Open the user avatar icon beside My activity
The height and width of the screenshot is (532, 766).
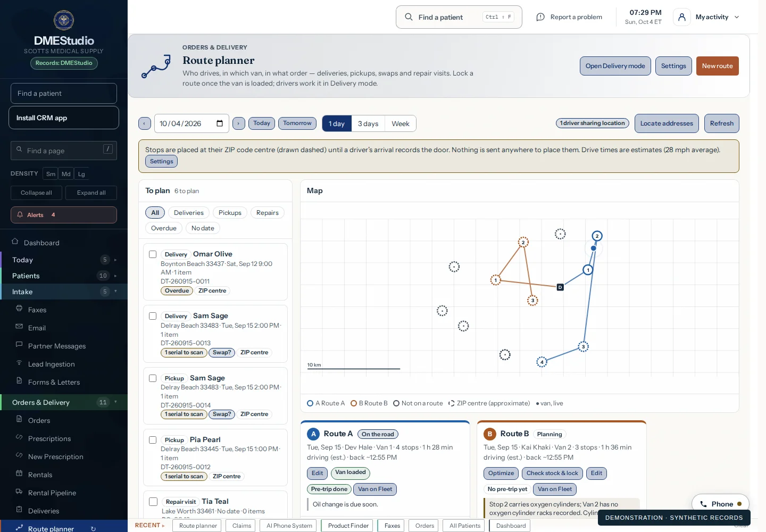682,17
